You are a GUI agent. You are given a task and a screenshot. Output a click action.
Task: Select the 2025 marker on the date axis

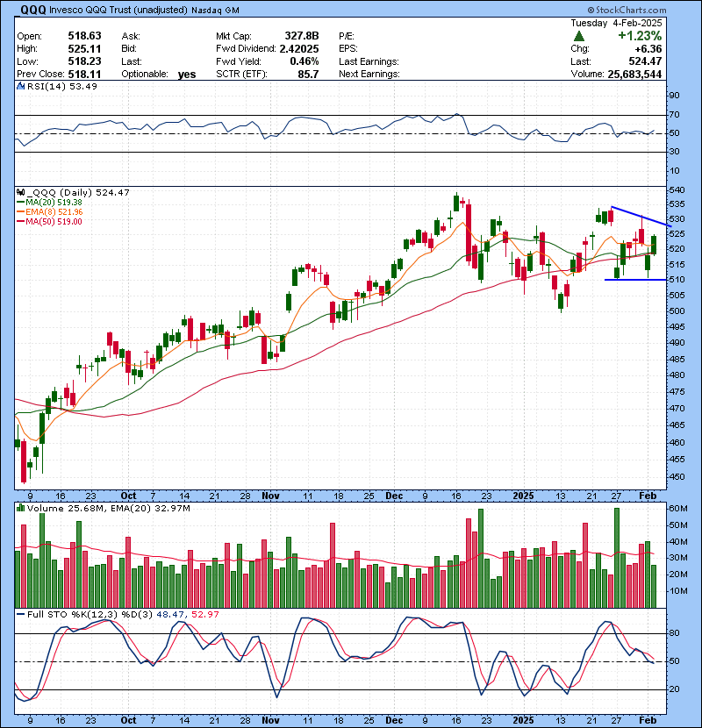pyautogui.click(x=523, y=496)
